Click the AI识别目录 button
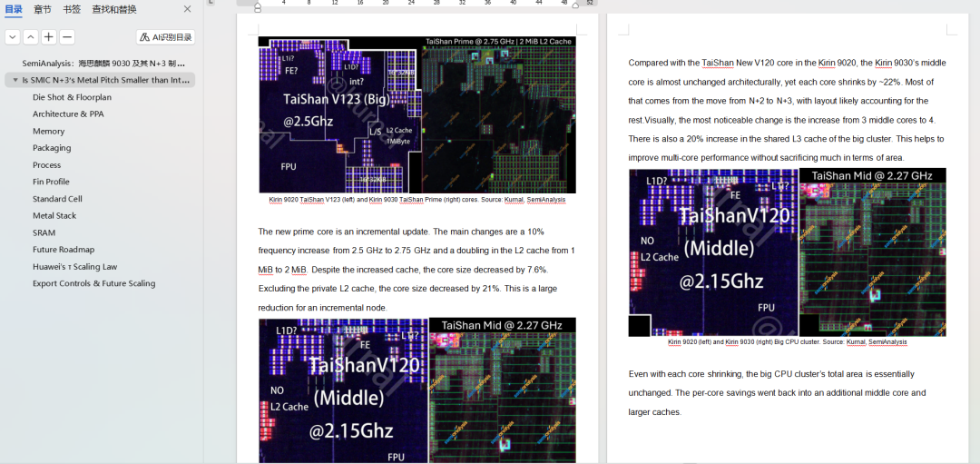The width and height of the screenshot is (980, 464). (166, 37)
